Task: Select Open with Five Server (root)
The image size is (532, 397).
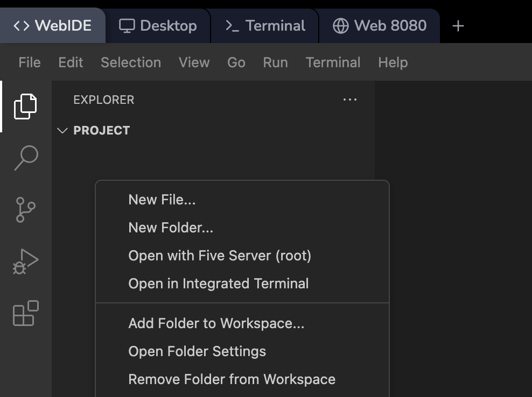Action: pos(220,256)
